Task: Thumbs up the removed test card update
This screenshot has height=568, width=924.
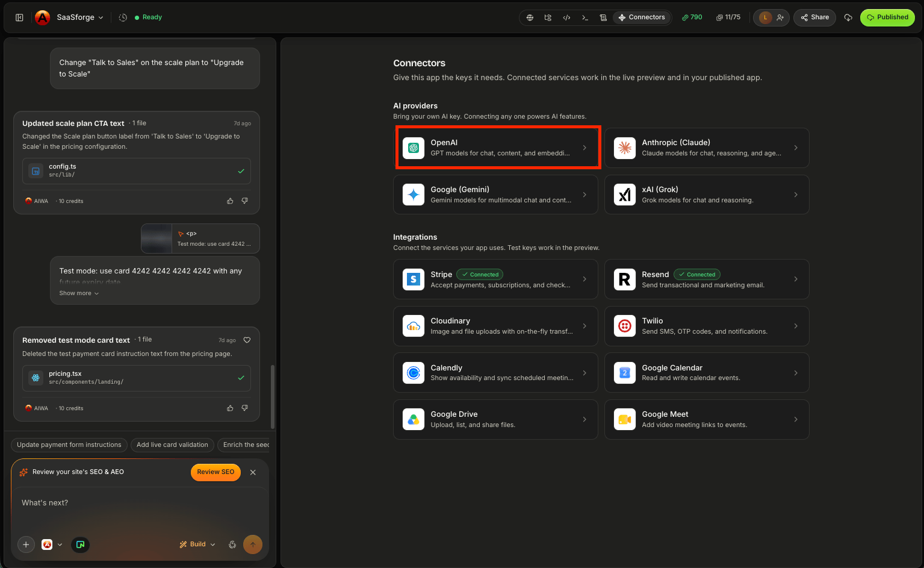Action: click(230, 408)
